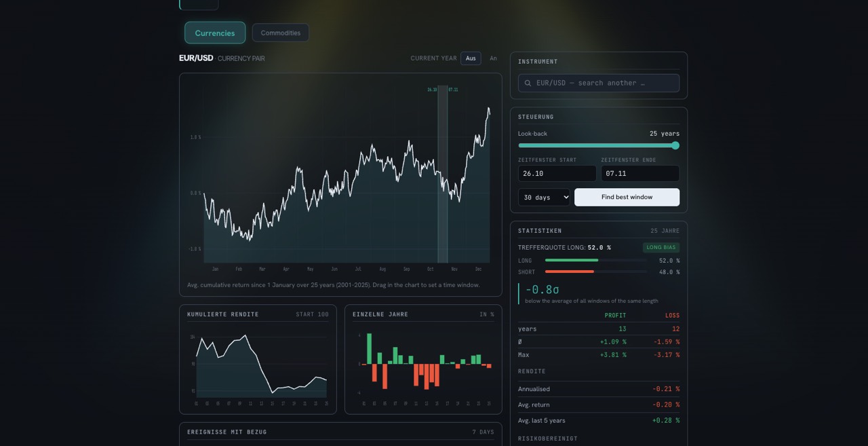Click the Max loss -3.17 % cell
Image resolution: width=868 pixels, height=446 pixels.
(666, 355)
